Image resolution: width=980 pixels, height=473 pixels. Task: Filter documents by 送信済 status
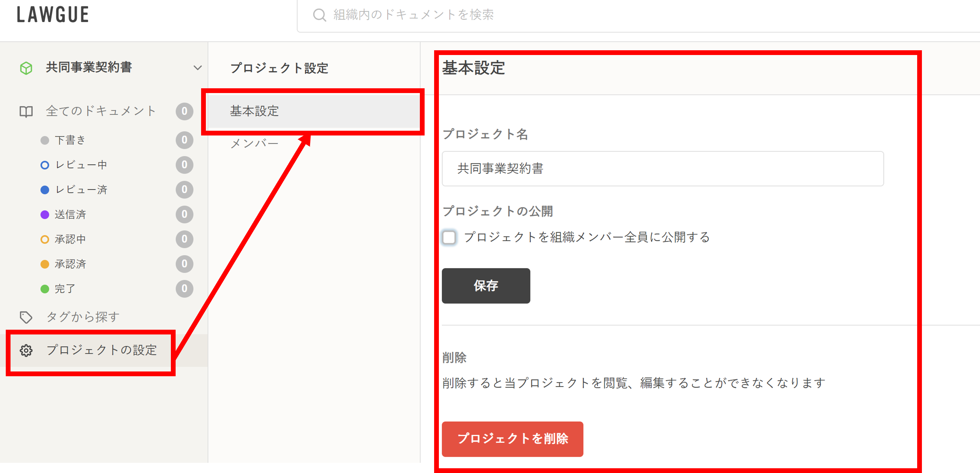point(70,215)
